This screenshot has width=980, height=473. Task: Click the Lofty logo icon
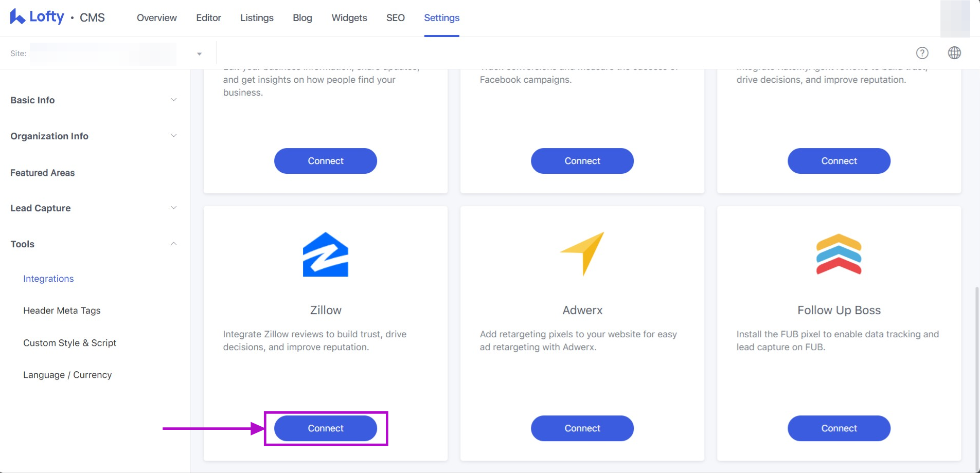17,17
